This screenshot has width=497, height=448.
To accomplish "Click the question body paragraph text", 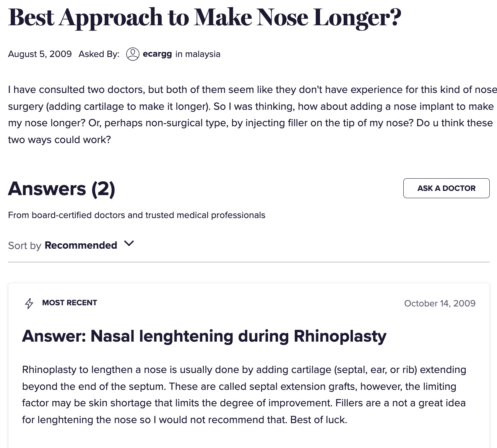I will click(x=252, y=114).
